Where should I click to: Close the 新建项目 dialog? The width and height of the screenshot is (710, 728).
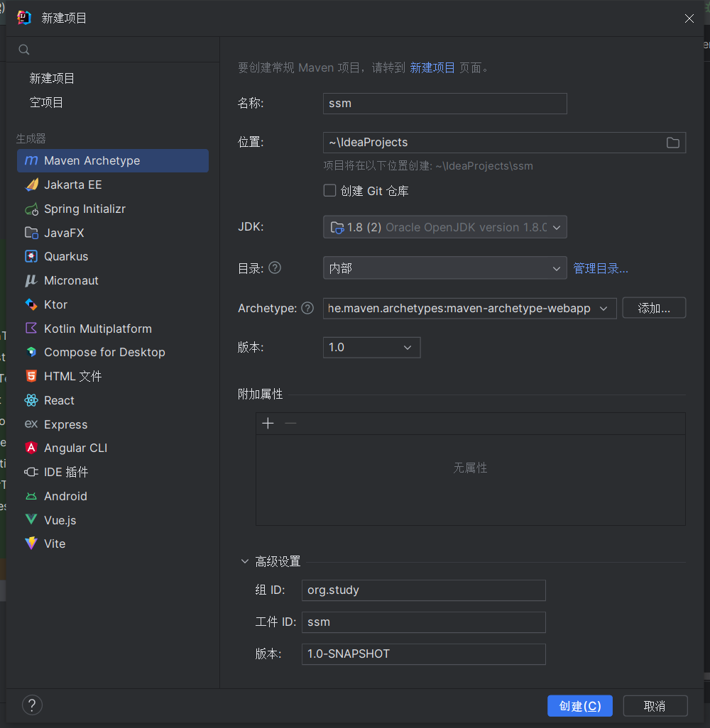click(689, 18)
